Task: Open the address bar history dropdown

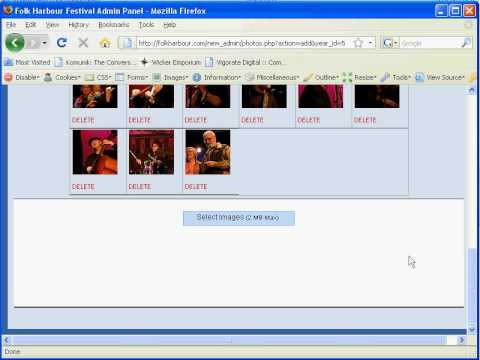Action: [370, 43]
